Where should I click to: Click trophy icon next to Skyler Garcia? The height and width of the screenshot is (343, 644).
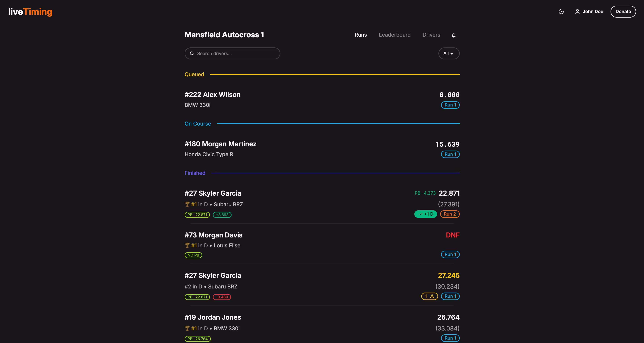pyautogui.click(x=187, y=204)
